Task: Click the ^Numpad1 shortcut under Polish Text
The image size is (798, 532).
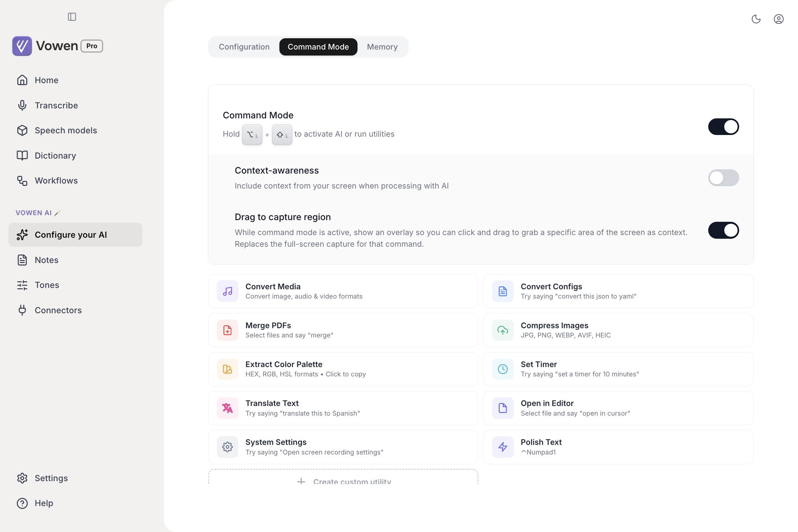Action: pyautogui.click(x=538, y=452)
